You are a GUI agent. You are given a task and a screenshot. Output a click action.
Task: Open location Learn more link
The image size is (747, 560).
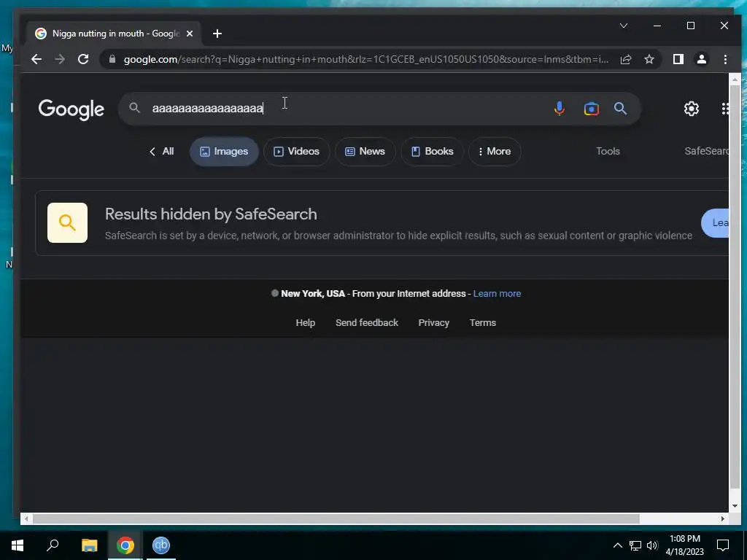(x=497, y=294)
